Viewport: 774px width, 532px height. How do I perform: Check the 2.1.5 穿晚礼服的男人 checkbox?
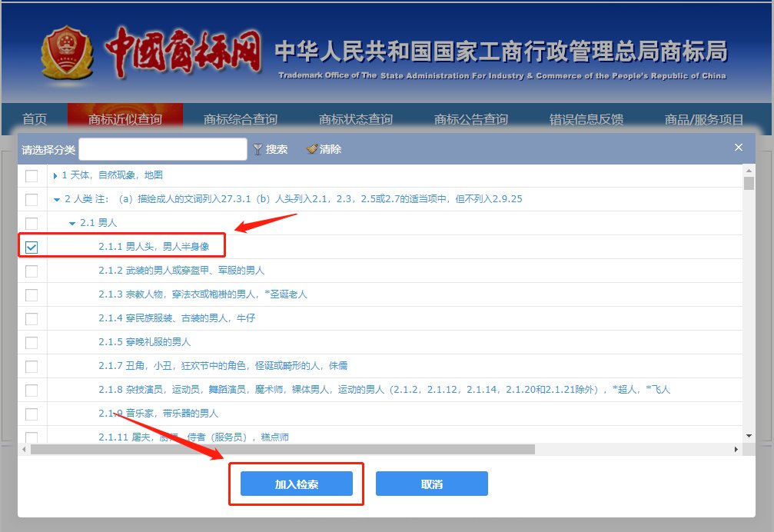[31, 341]
